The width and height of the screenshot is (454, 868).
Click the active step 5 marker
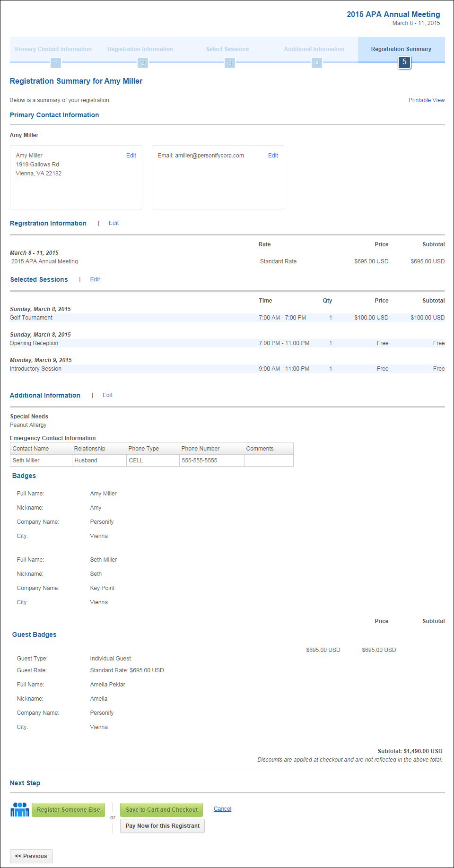click(404, 62)
